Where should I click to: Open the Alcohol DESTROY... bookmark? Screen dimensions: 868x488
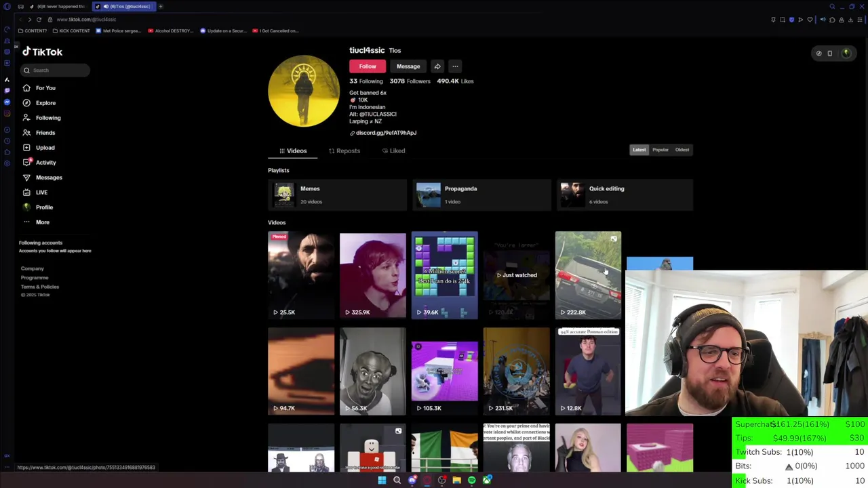click(x=170, y=31)
